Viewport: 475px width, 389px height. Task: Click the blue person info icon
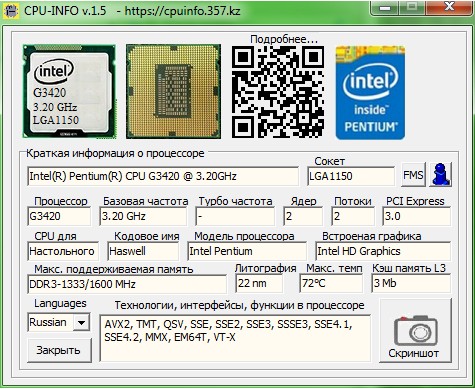441,174
